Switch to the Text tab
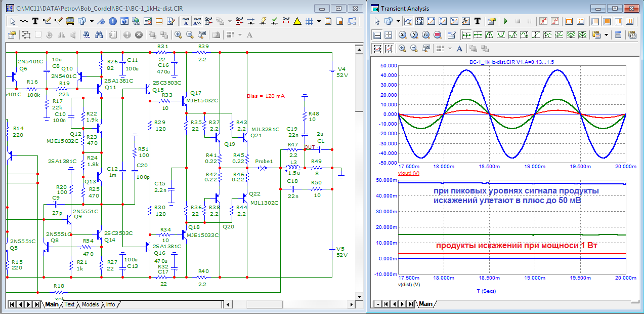644x314 pixels. pos(69,304)
